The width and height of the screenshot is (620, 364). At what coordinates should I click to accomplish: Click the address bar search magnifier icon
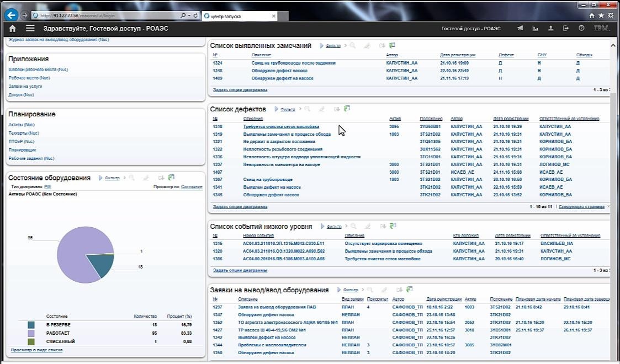coord(183,16)
